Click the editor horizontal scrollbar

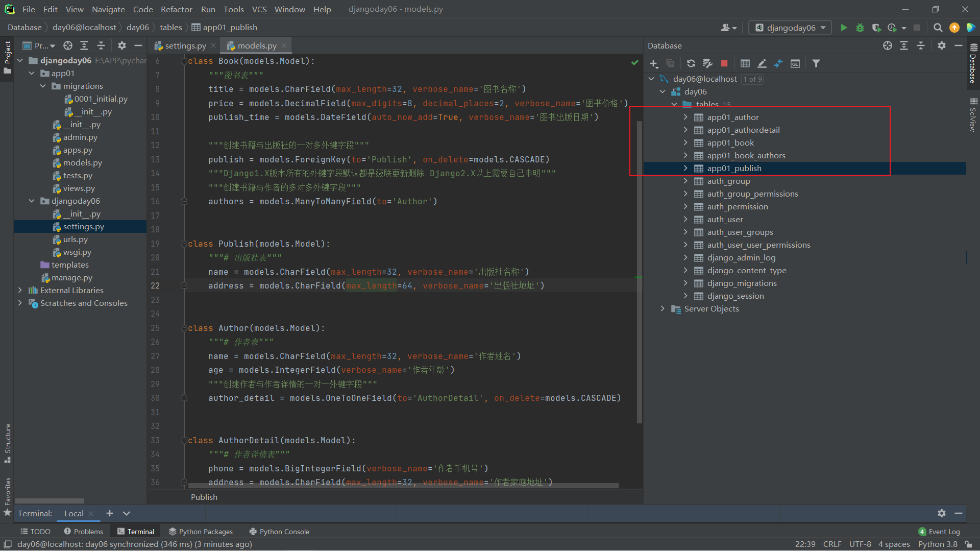403,486
